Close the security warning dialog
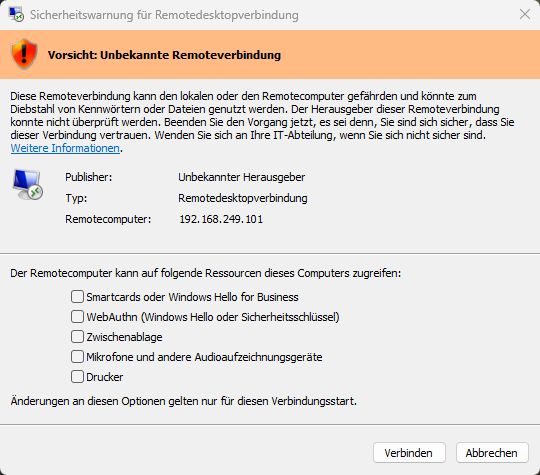This screenshot has height=475, width=540. coord(525,14)
